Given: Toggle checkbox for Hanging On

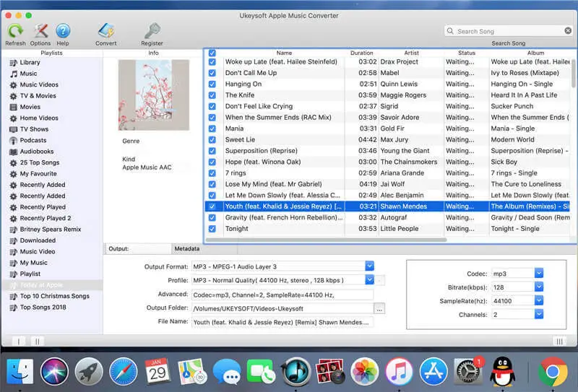Looking at the screenshot, I should pyautogui.click(x=212, y=84).
